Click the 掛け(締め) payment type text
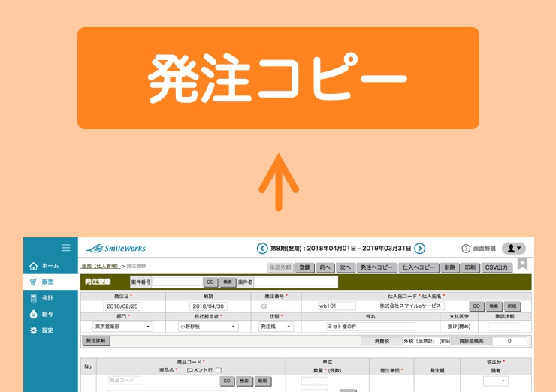Screen dimensions: 556x392 459,327
